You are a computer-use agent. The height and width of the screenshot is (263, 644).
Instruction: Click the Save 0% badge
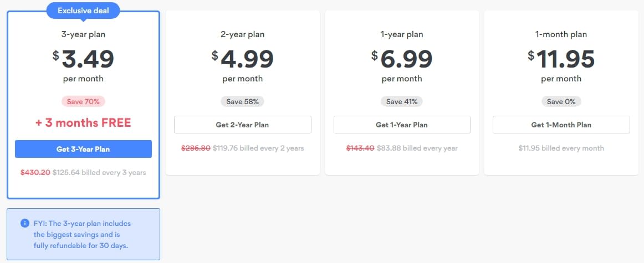(561, 101)
